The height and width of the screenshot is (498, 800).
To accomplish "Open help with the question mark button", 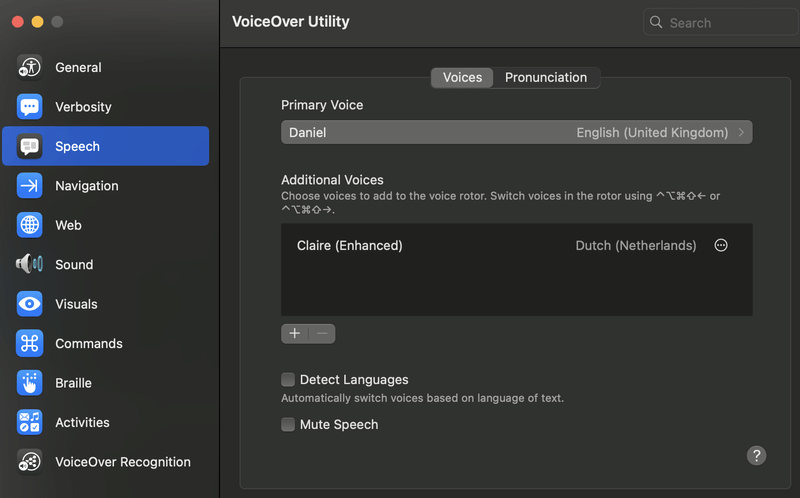I will pos(757,456).
